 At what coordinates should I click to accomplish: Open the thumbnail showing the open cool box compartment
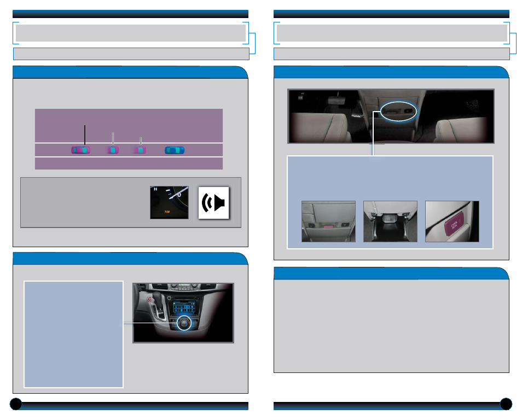pyautogui.click(x=390, y=221)
